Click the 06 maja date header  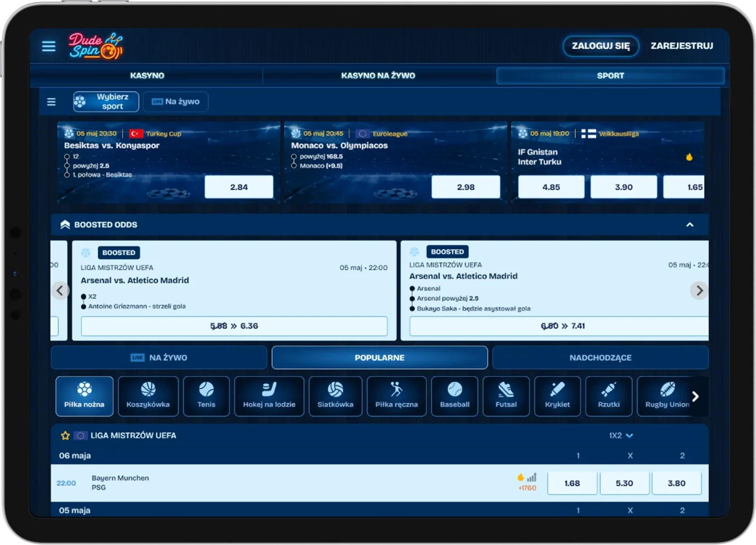(75, 455)
